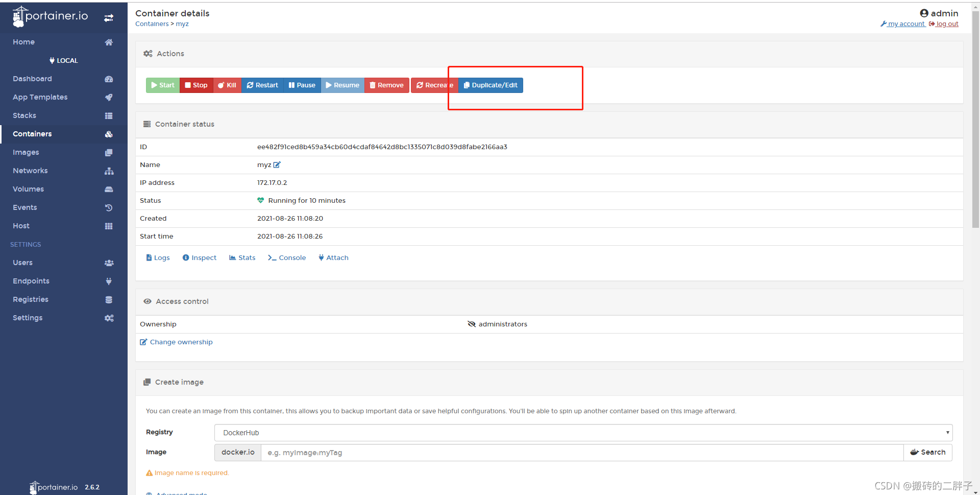Image resolution: width=980 pixels, height=495 pixels.
Task: Open my account link
Action: click(903, 24)
